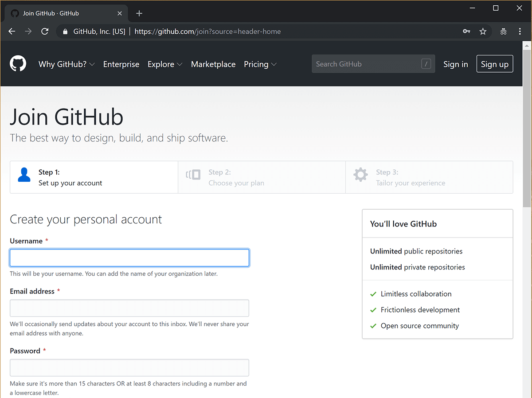Click 'Limitless collaboration' list item
The height and width of the screenshot is (398, 532).
(416, 294)
